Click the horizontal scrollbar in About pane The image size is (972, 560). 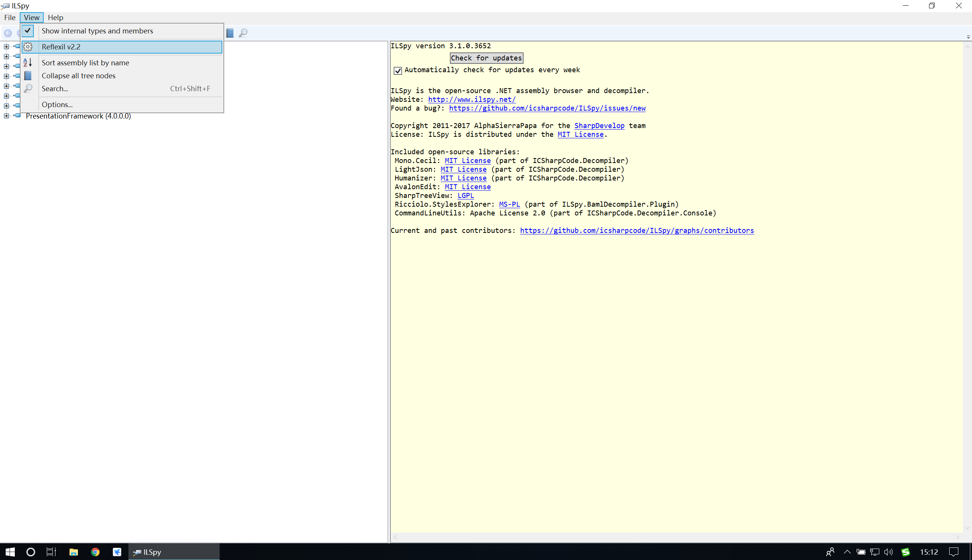click(x=676, y=537)
